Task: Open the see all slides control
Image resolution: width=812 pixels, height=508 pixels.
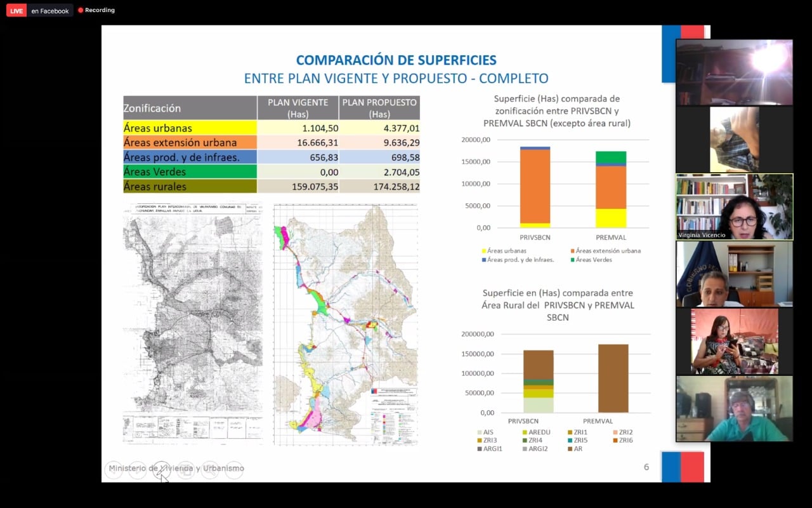Action: tap(186, 470)
